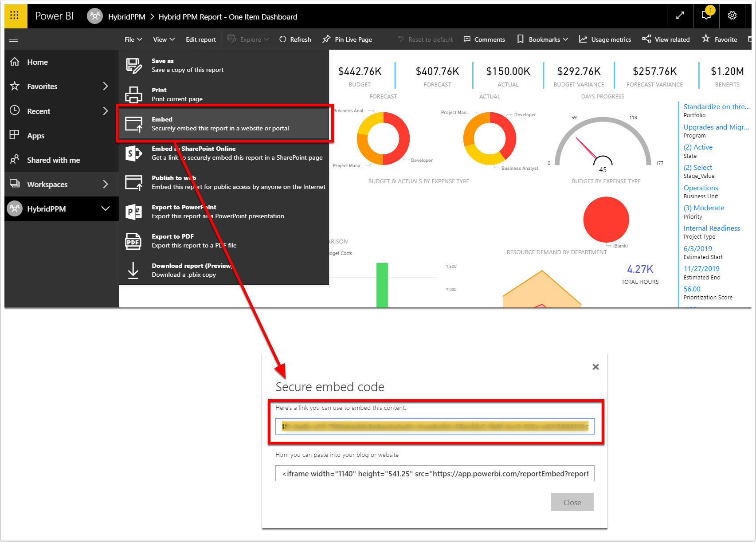Screen dimensions: 756x542
Task: Click the Apps grid icon in sidebar
Action: tap(15, 135)
